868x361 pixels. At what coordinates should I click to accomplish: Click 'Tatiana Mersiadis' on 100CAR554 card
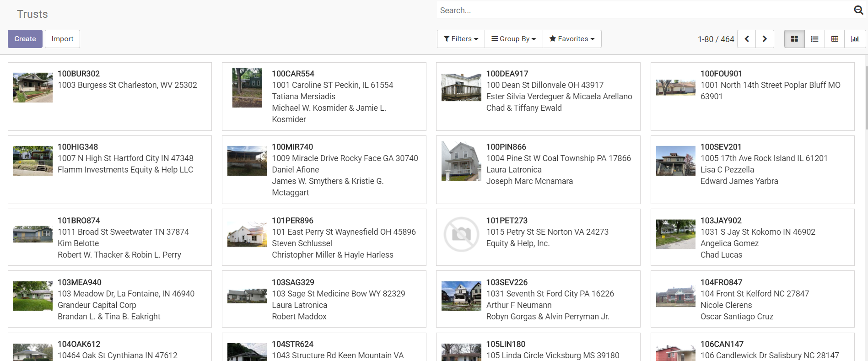[303, 97]
